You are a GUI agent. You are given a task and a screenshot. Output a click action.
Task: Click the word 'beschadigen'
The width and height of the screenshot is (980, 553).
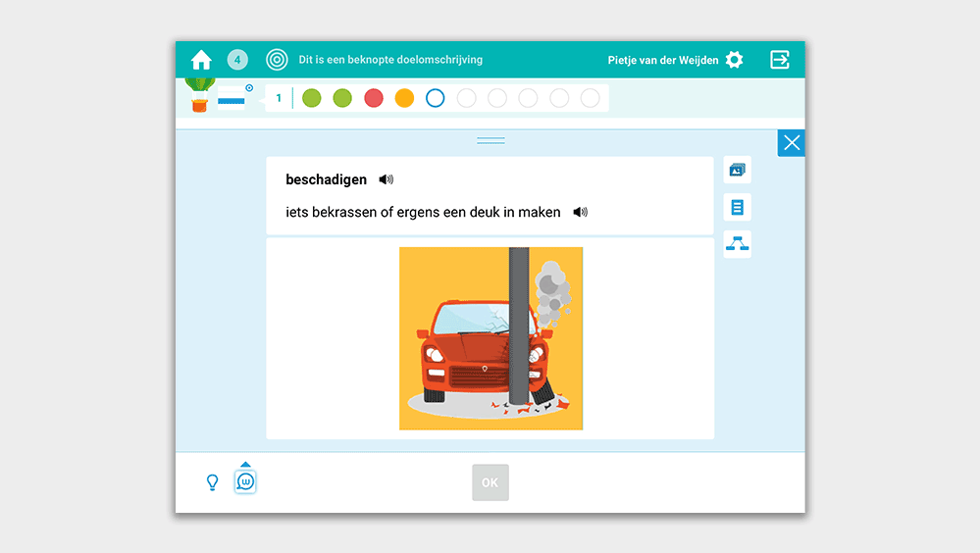(327, 180)
